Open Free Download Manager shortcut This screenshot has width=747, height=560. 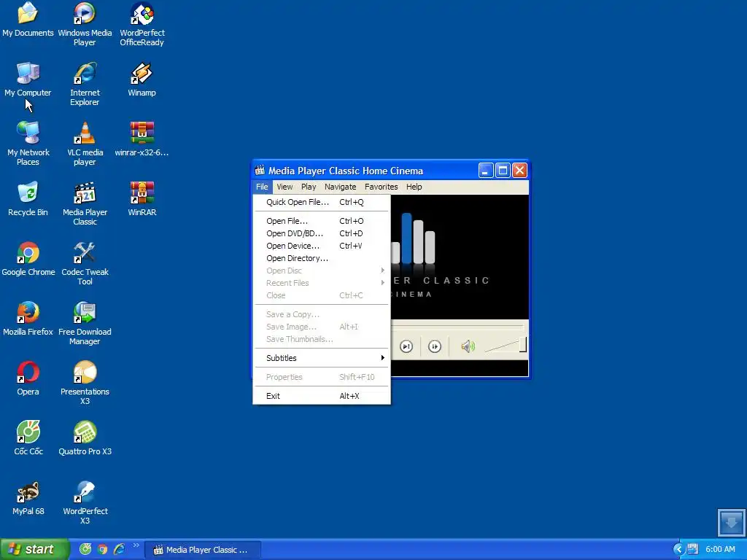pos(85,323)
